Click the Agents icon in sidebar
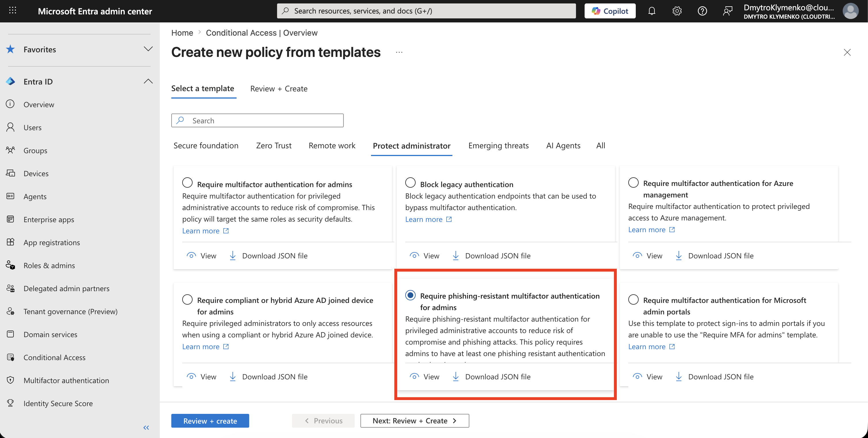 pos(10,196)
